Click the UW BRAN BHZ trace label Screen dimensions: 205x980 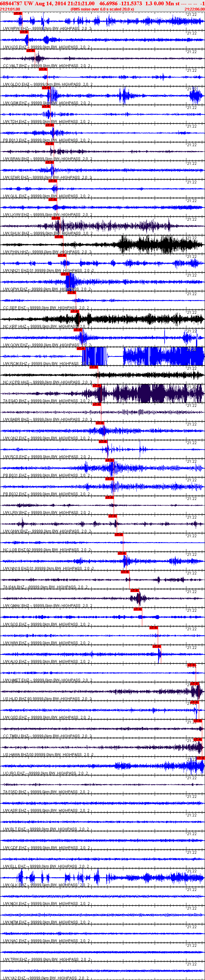[x=48, y=159]
